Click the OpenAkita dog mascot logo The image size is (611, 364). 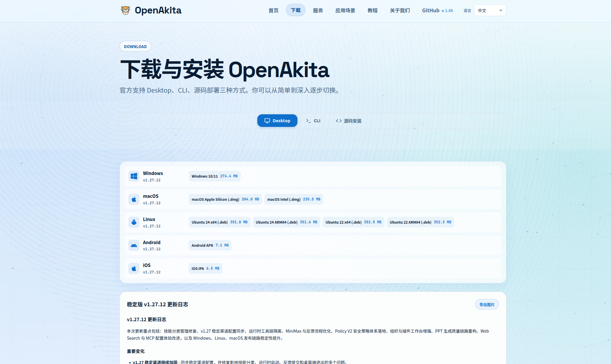[125, 10]
